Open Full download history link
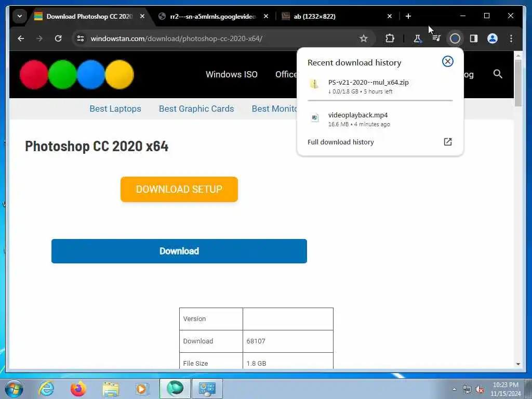The image size is (532, 399). [341, 142]
